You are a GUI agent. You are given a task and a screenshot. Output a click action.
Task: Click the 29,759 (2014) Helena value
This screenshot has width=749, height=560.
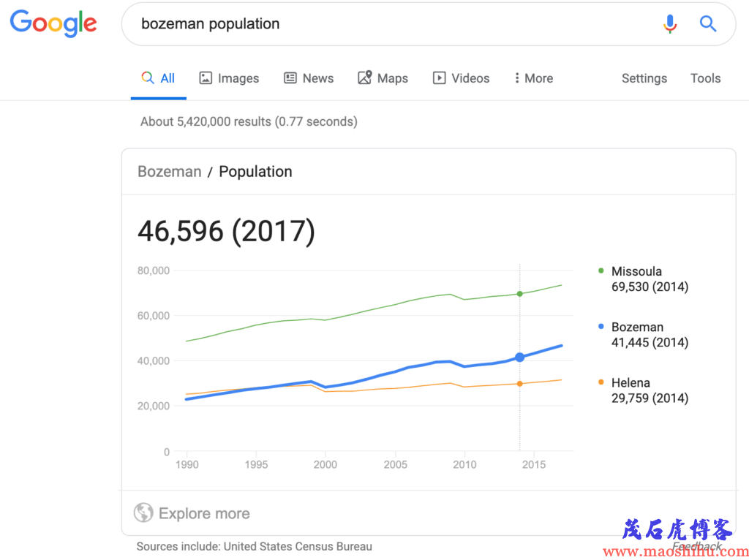(650, 398)
